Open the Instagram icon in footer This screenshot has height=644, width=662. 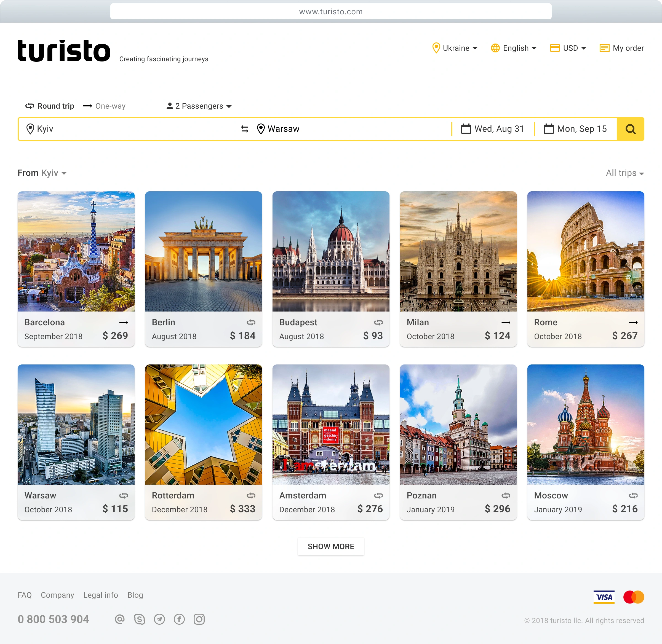[199, 619]
